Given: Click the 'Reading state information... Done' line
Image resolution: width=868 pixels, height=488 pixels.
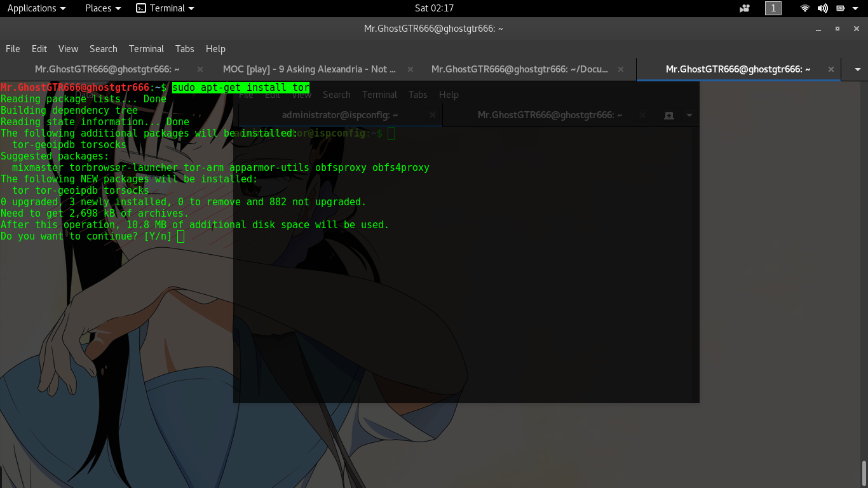Looking at the screenshot, I should (x=95, y=122).
